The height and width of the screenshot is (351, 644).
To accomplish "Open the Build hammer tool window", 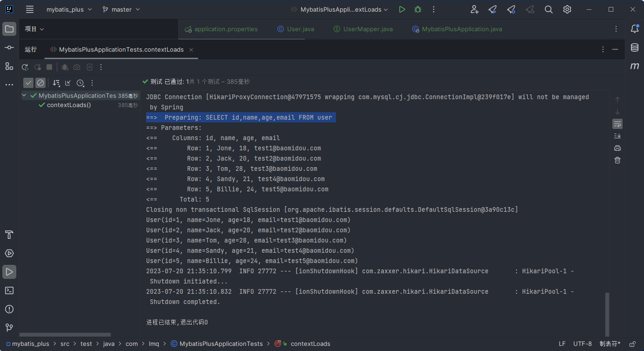I will coord(9,235).
